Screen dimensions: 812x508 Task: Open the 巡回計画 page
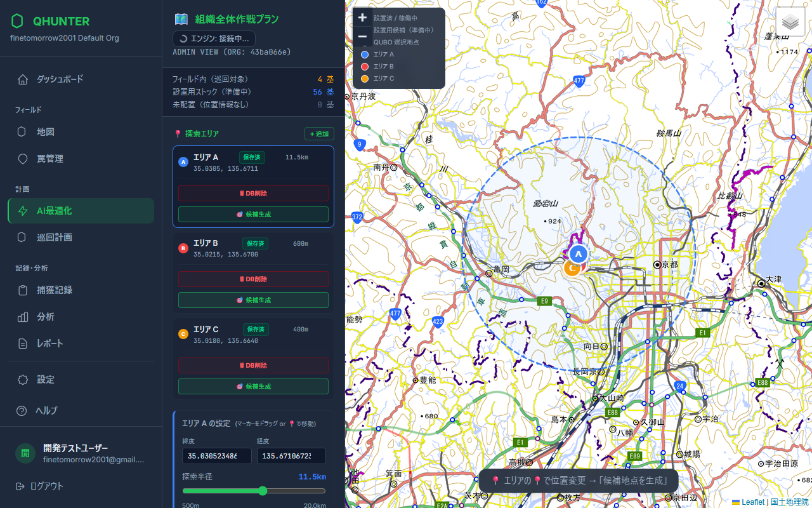[x=81, y=237]
